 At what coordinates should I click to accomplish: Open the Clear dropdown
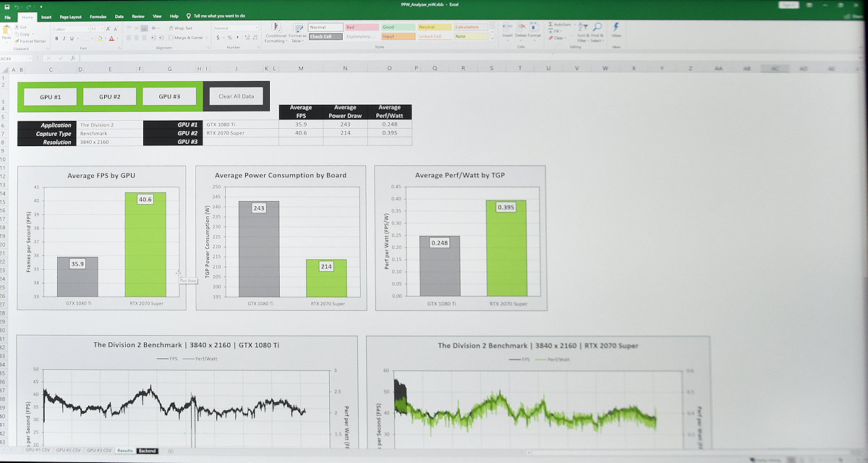tap(556, 37)
